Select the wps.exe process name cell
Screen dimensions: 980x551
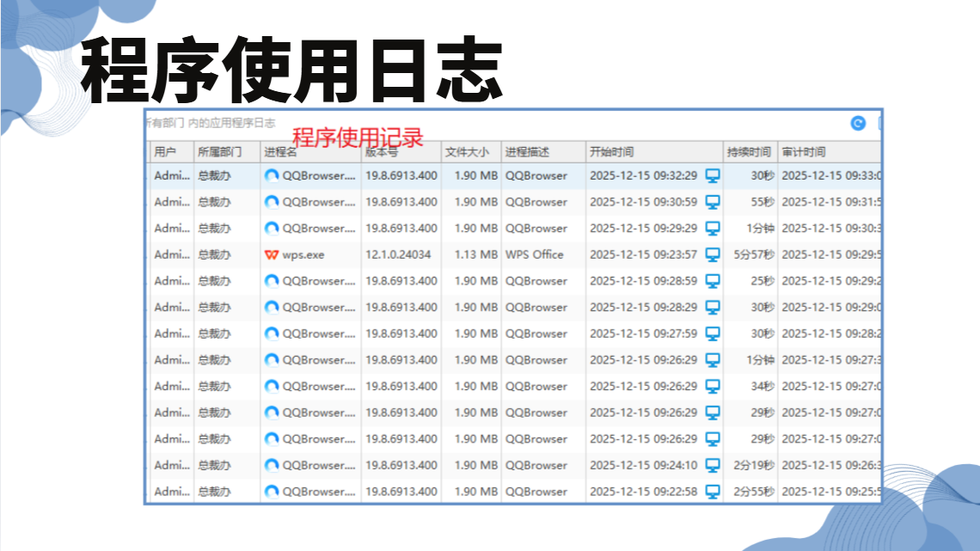(x=303, y=255)
